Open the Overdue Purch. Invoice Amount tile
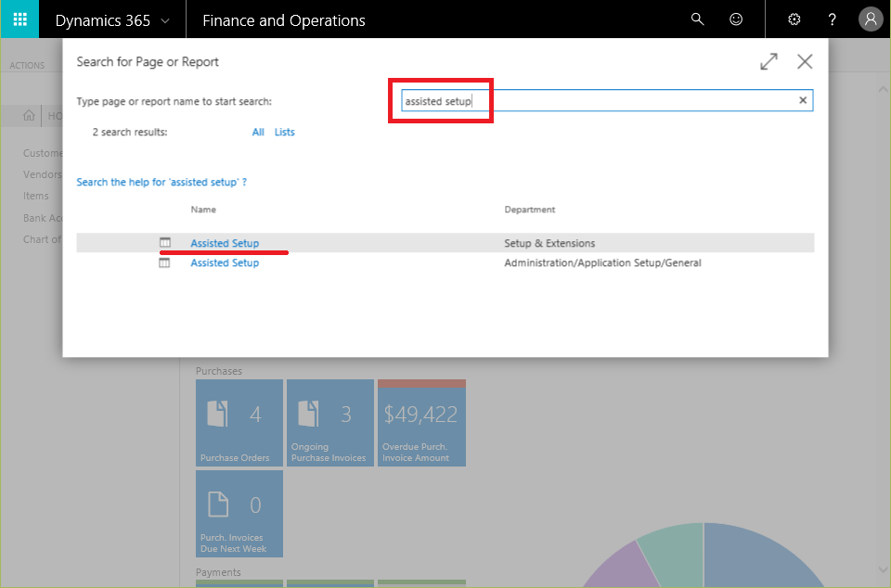The width and height of the screenshot is (891, 588). coord(421,423)
